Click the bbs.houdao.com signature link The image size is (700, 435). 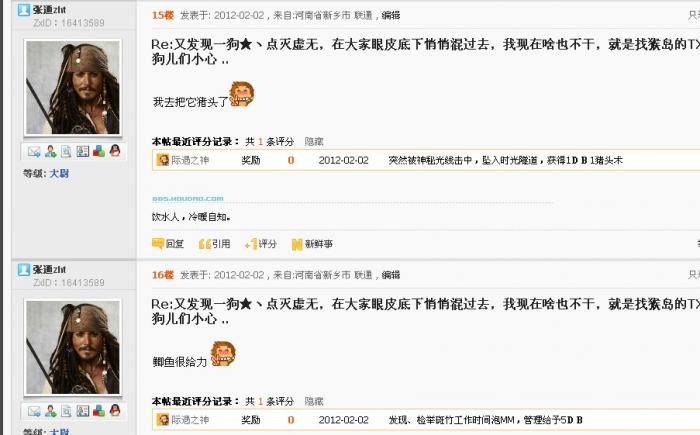tap(188, 198)
